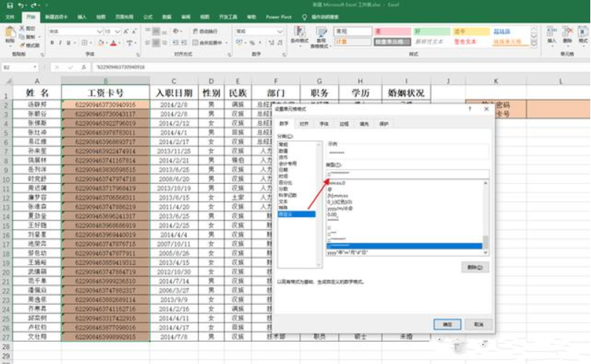The height and width of the screenshot is (364, 591).
Task: Click the Format Painter brush icon
Action: [x=23, y=45]
